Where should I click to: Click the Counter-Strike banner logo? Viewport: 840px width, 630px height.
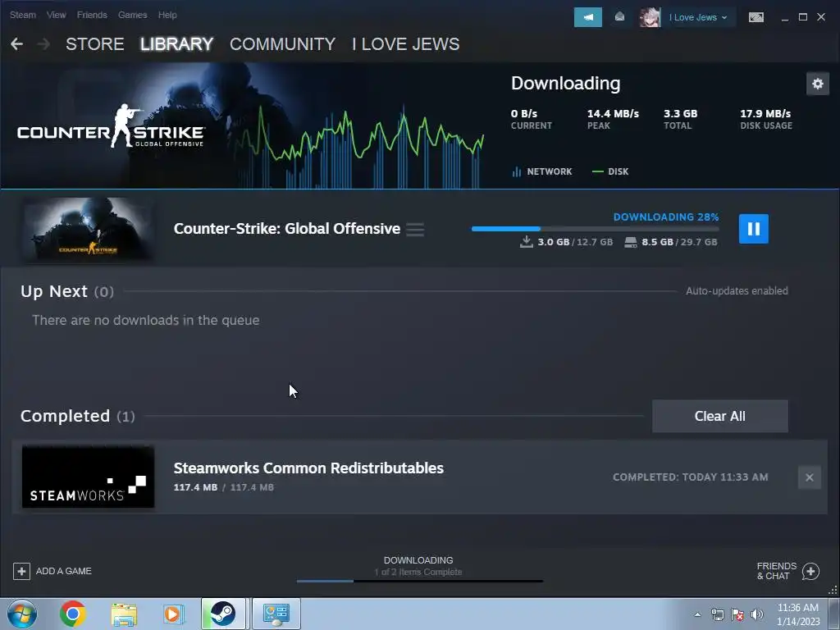pos(111,126)
